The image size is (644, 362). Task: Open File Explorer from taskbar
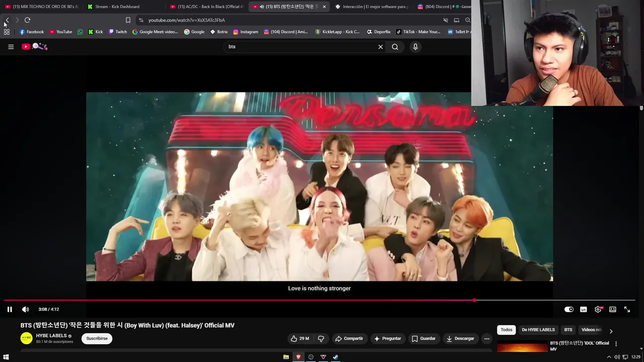pos(286,357)
